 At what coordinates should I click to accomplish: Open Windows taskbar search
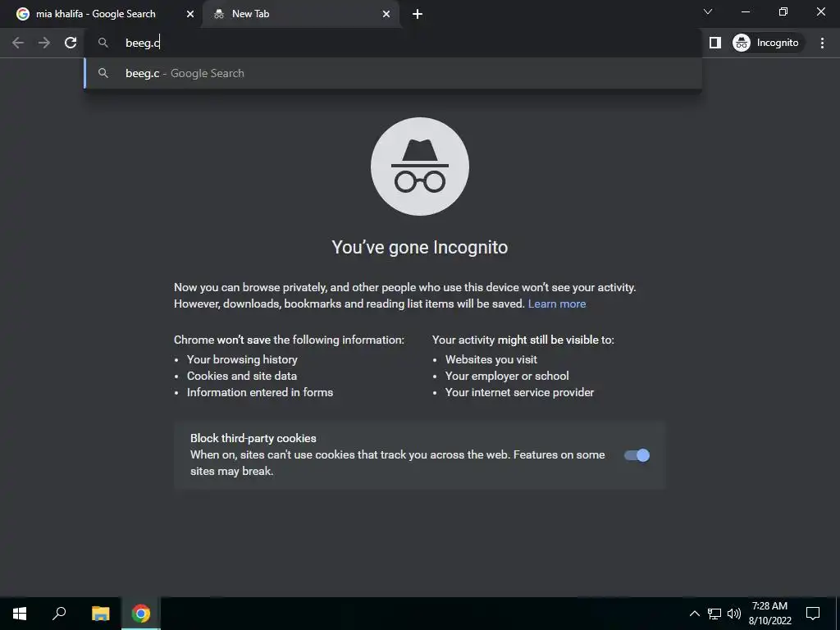click(x=59, y=614)
